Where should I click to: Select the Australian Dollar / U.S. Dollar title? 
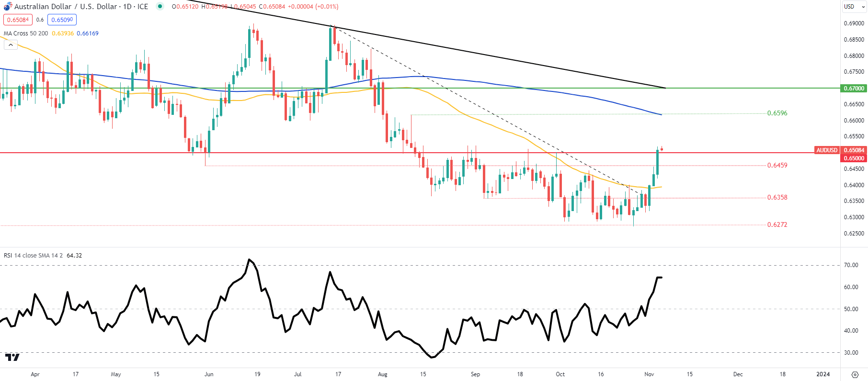point(66,7)
